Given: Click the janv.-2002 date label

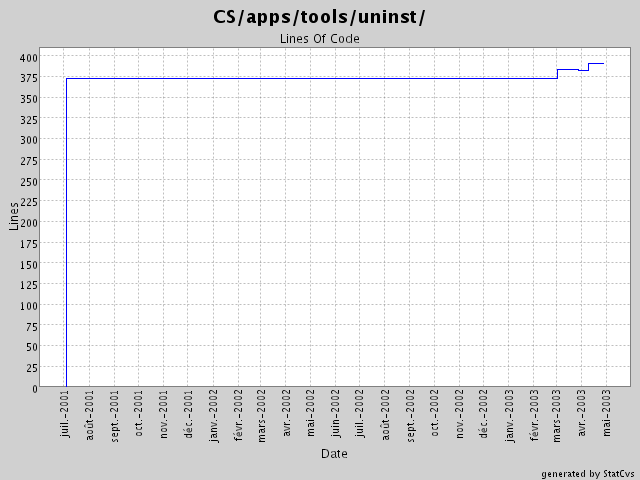Looking at the screenshot, I should tap(213, 416).
